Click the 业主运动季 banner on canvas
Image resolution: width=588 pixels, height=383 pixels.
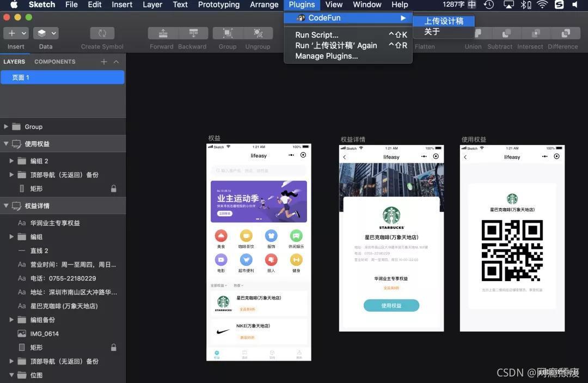259,202
